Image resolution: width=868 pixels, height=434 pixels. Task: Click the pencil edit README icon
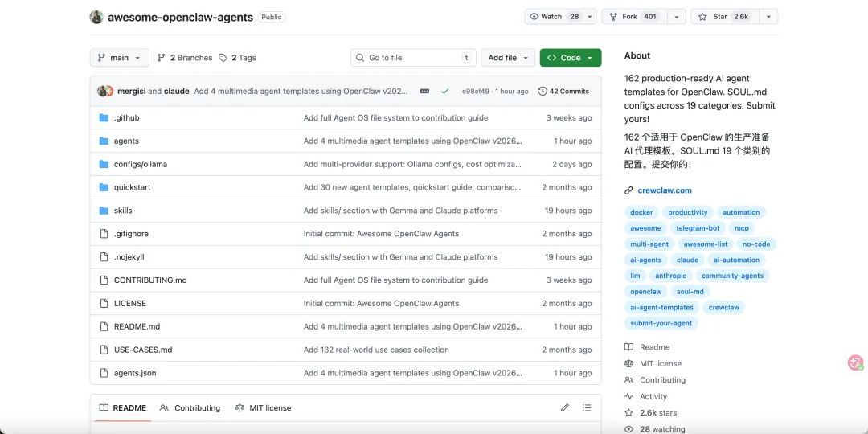pos(565,408)
